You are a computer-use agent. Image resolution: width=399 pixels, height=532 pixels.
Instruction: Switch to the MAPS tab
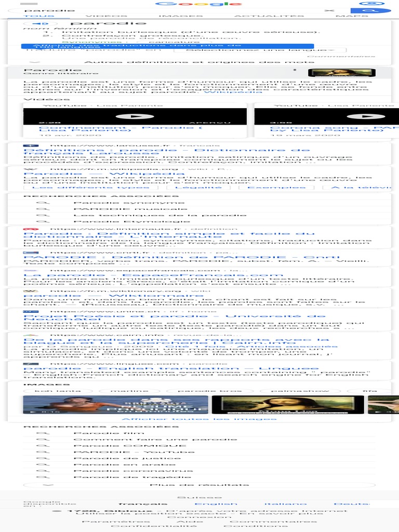click(352, 16)
